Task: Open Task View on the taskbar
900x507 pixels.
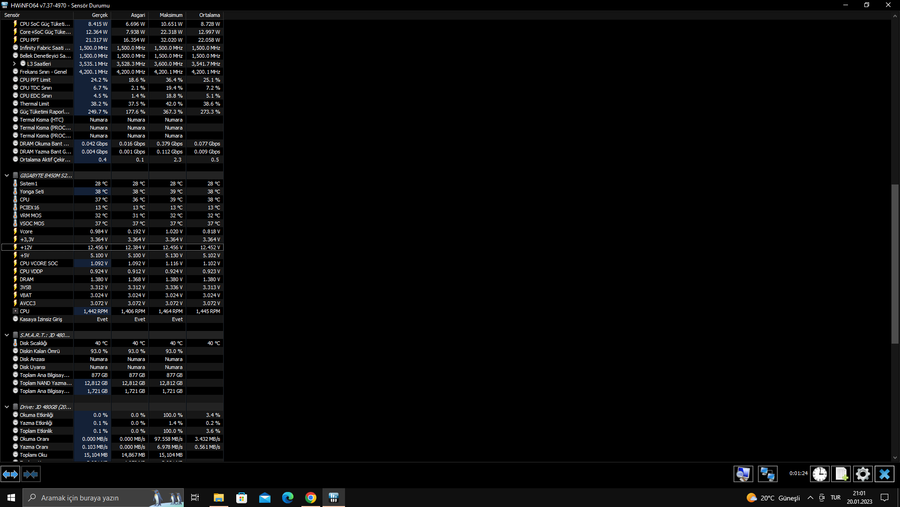Action: (x=195, y=497)
